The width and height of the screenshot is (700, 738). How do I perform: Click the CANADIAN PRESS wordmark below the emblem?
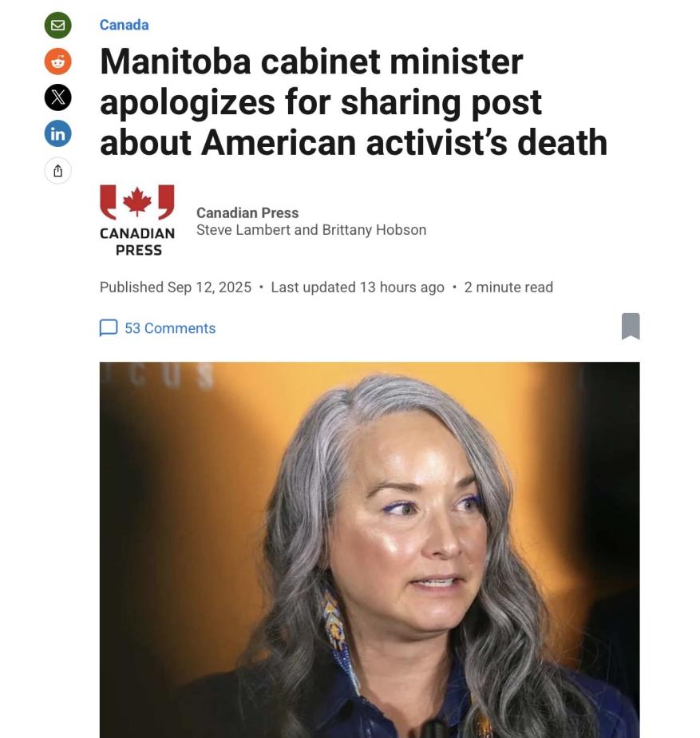137,242
